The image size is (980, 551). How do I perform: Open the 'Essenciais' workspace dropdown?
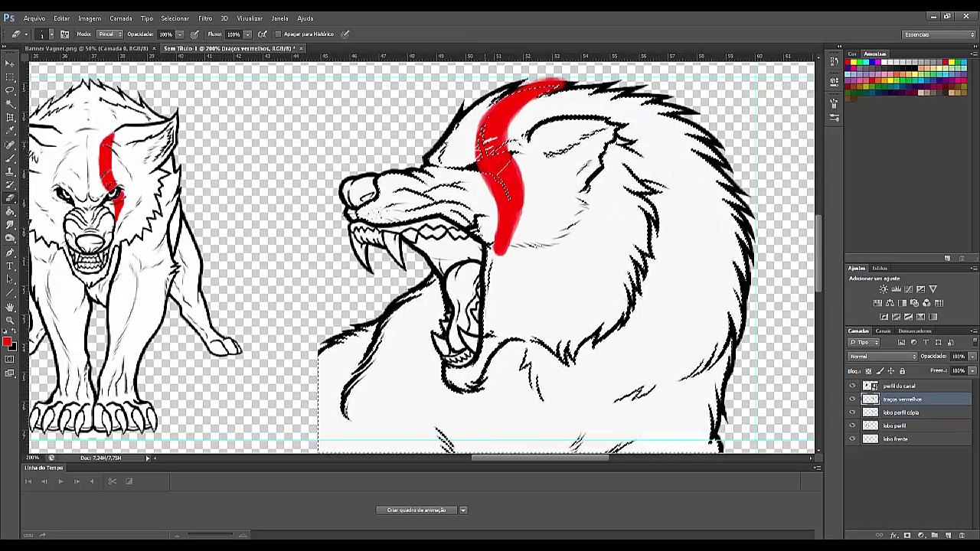click(939, 34)
